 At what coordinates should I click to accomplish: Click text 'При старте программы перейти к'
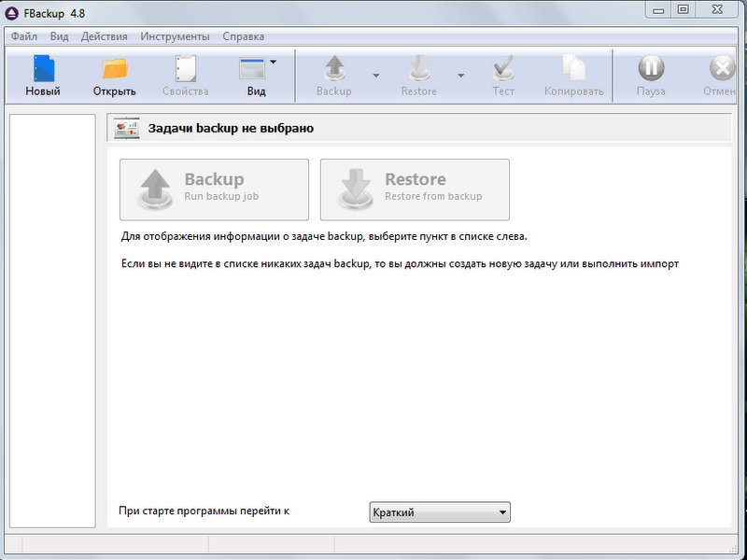coord(204,511)
